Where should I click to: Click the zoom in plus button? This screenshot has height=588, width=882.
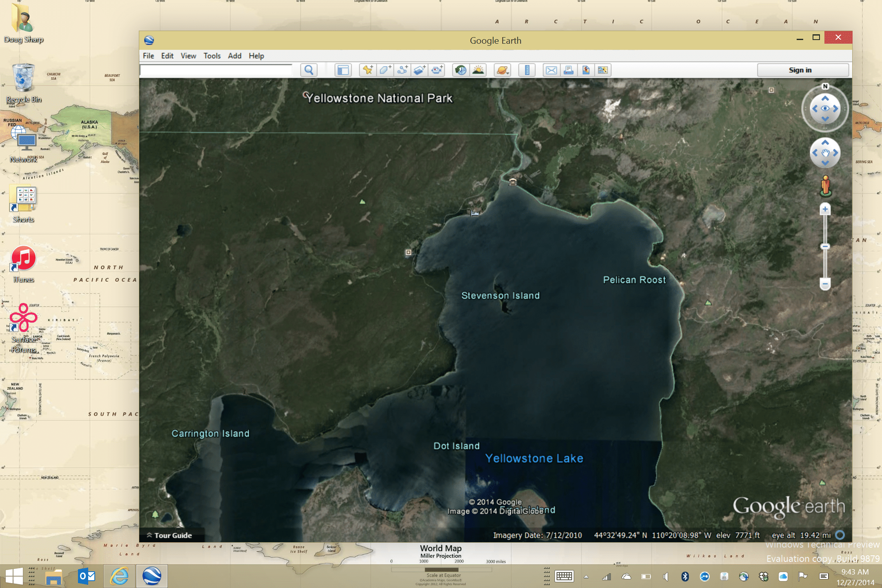point(825,209)
